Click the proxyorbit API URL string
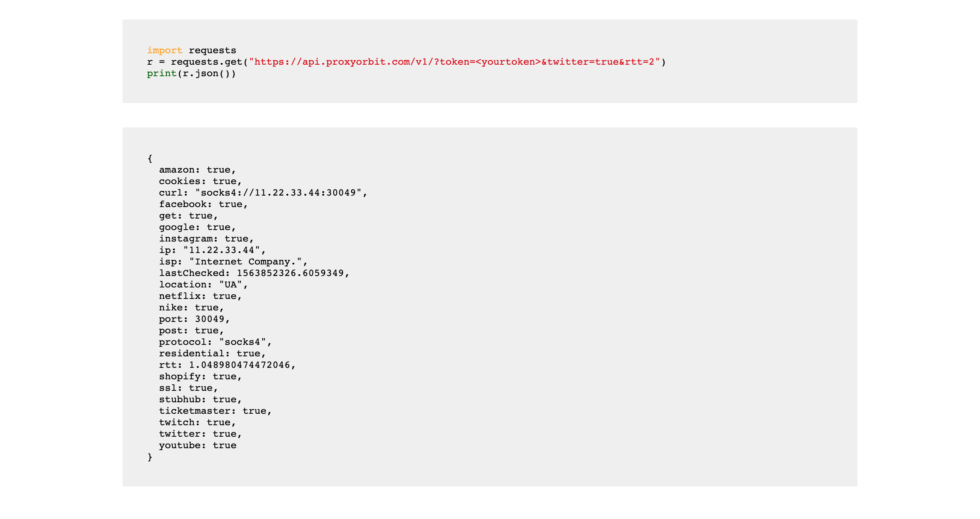This screenshot has width=980, height=519. point(454,62)
